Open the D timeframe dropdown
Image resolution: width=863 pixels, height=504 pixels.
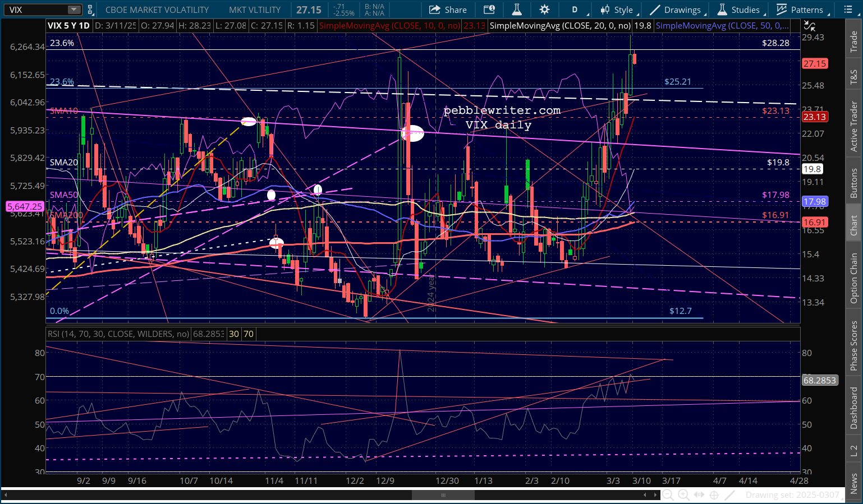click(x=577, y=10)
